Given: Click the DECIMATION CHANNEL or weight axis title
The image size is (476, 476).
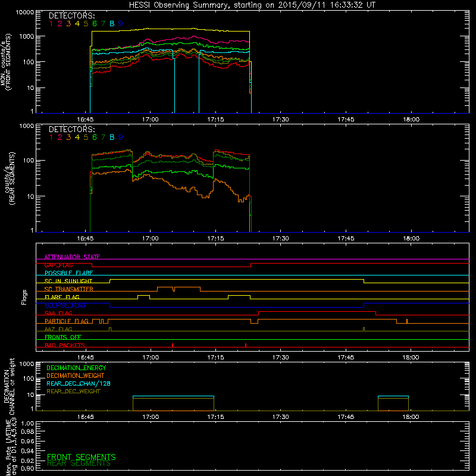Looking at the screenshot, I should (x=9, y=386).
